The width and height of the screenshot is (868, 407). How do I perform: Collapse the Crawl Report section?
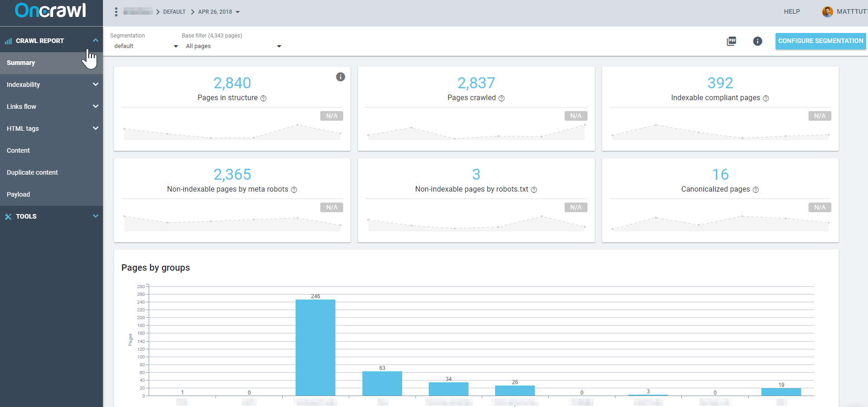pos(95,41)
